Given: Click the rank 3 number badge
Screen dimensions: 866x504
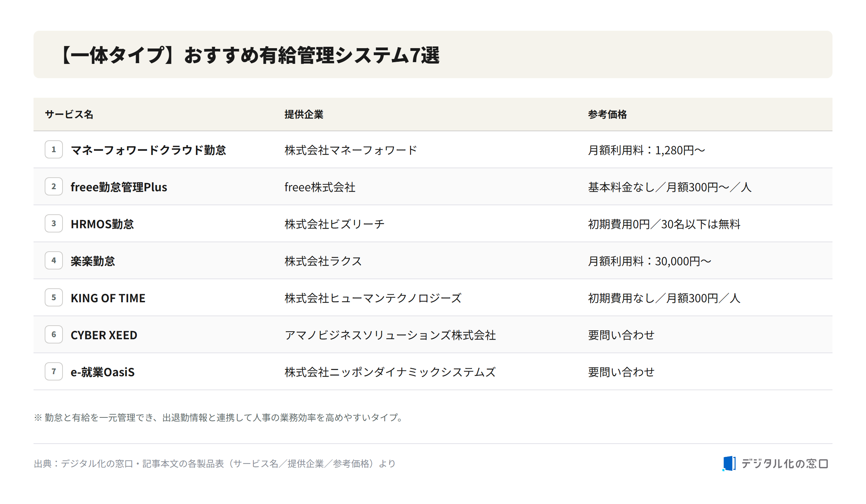Looking at the screenshot, I should tap(54, 223).
